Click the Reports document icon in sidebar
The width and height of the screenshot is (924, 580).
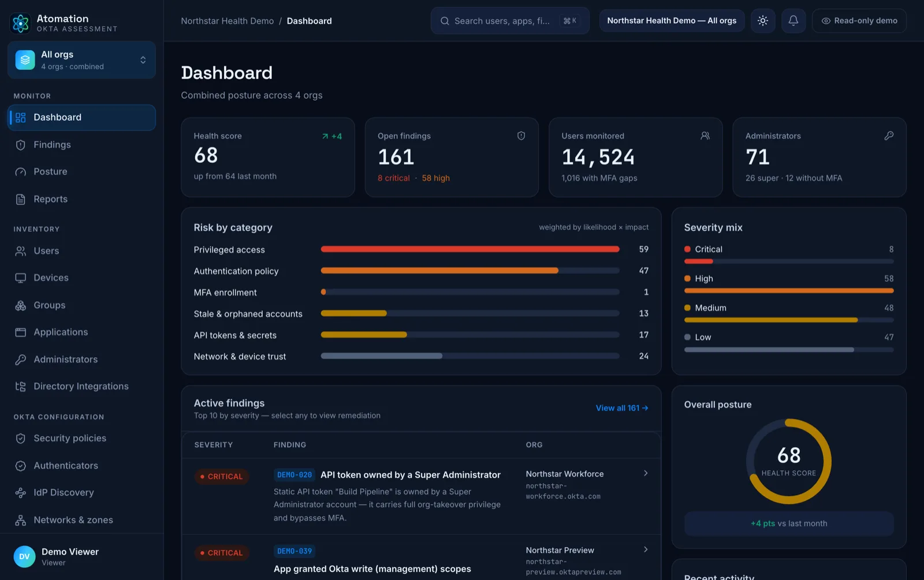(21, 199)
